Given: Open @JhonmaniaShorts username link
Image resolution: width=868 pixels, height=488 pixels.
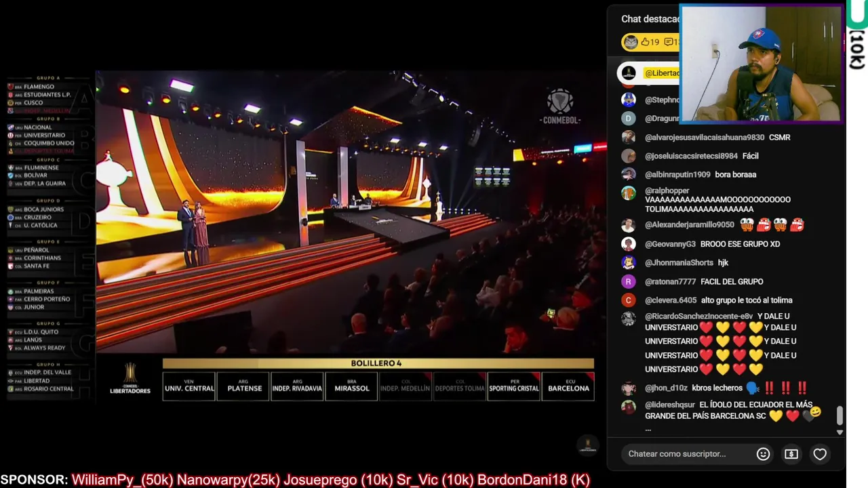Looking at the screenshot, I should pyautogui.click(x=679, y=263).
